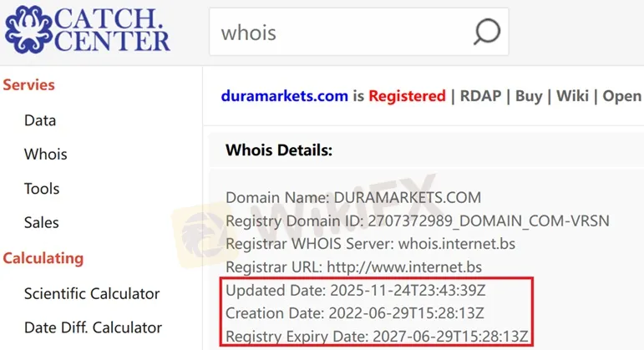This screenshot has height=350, width=644.
Task: Open the Data service in the sidebar
Action: point(40,120)
